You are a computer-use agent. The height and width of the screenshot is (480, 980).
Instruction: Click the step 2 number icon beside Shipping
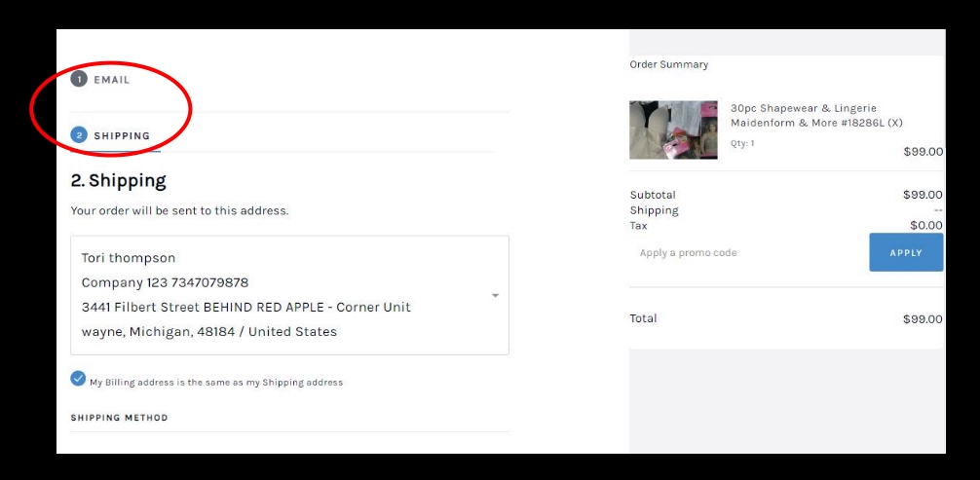79,135
